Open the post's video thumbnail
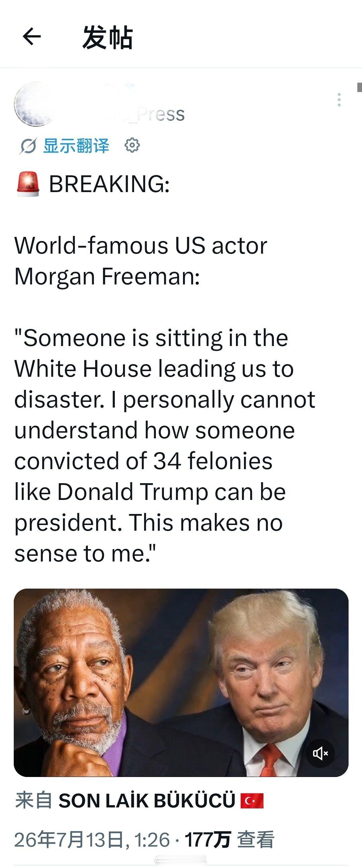 tap(181, 683)
